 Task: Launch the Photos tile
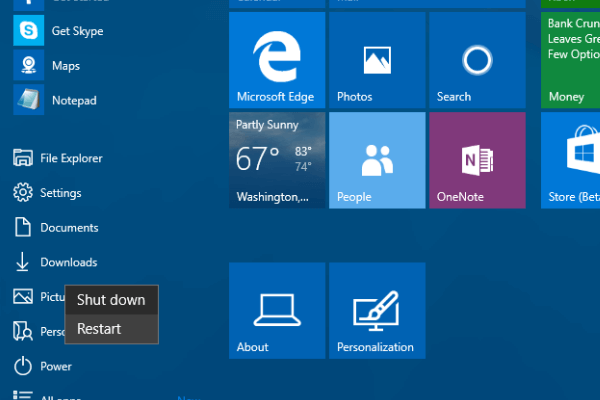377,60
